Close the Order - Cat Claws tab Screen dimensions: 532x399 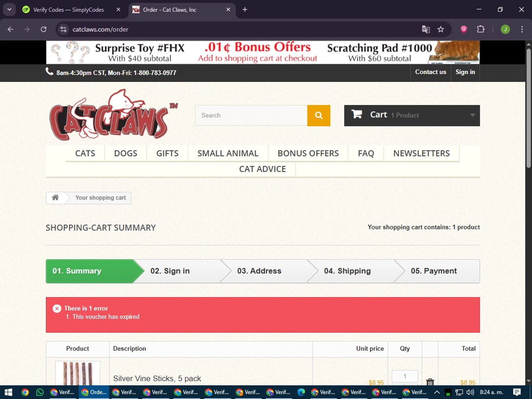228,10
